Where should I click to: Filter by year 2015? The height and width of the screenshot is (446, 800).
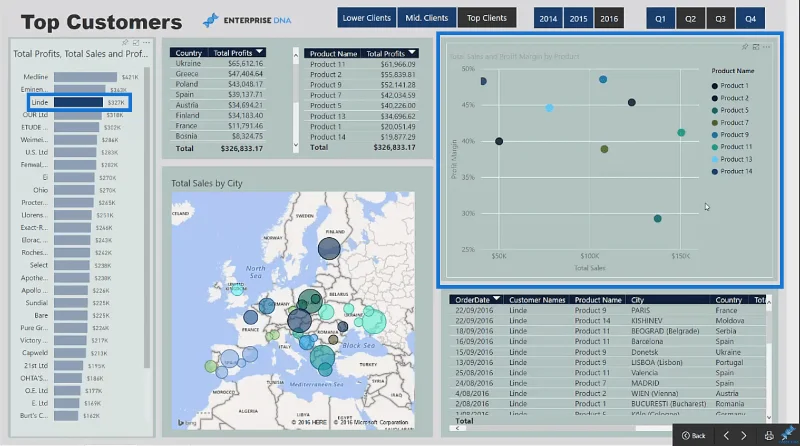pyautogui.click(x=578, y=18)
